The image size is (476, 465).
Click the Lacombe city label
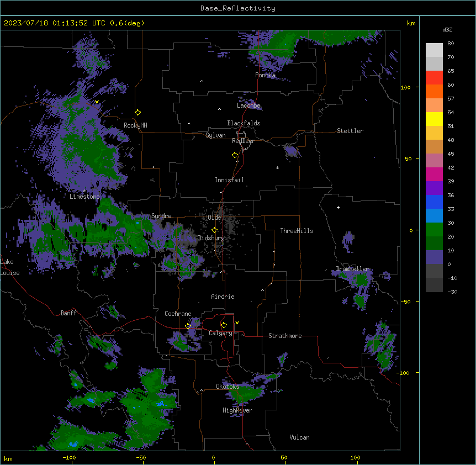tap(248, 105)
